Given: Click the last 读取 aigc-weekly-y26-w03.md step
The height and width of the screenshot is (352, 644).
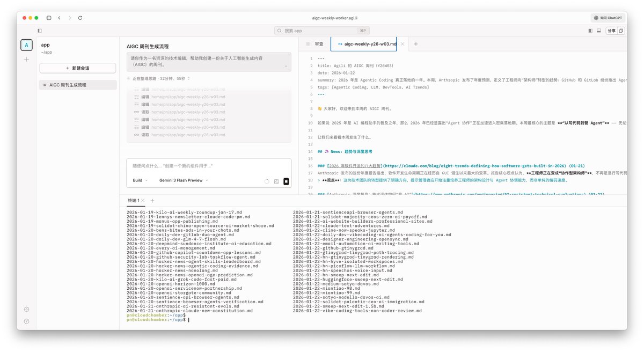Looking at the screenshot, I should tap(180, 135).
